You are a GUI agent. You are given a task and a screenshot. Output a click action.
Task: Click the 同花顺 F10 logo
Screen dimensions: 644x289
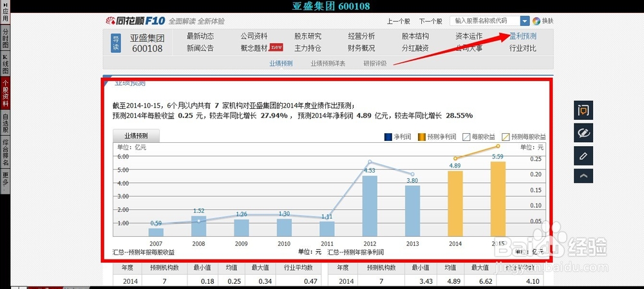[135, 21]
